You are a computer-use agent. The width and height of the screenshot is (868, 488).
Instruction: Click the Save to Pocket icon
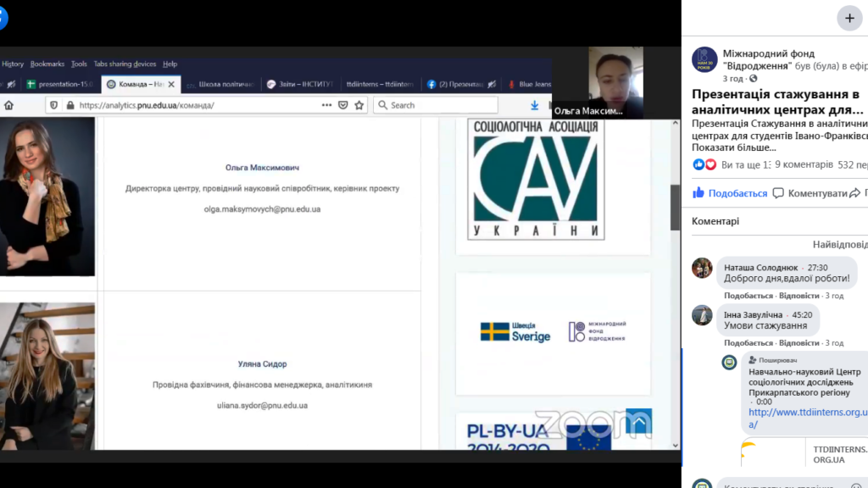pos(343,105)
